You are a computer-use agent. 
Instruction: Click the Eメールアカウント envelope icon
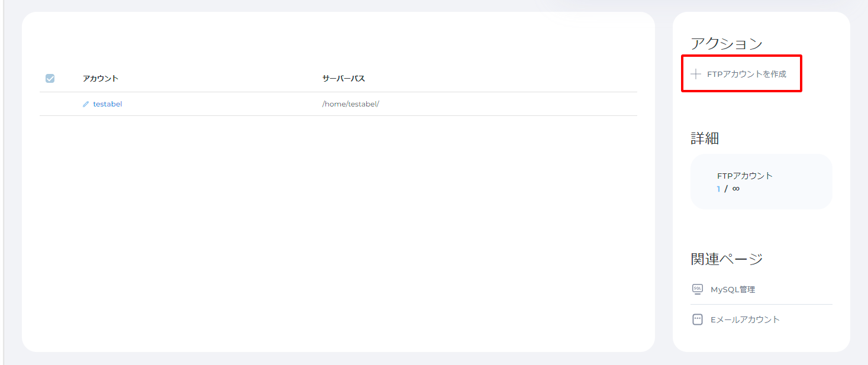click(x=697, y=319)
